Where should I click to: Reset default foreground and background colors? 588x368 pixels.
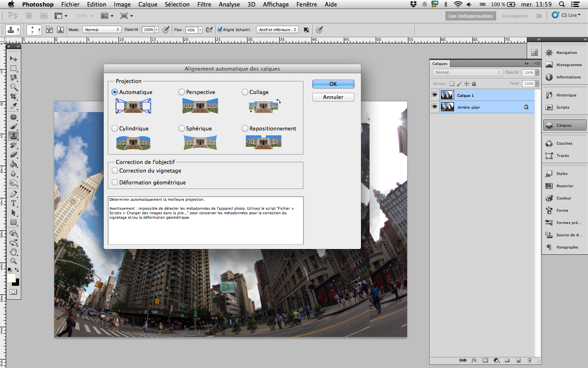(9, 270)
